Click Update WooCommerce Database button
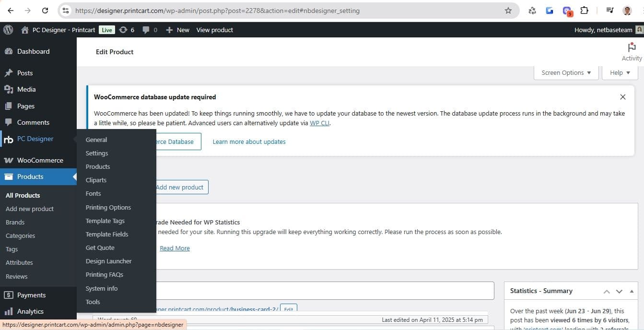The image size is (644, 330). click(178, 141)
